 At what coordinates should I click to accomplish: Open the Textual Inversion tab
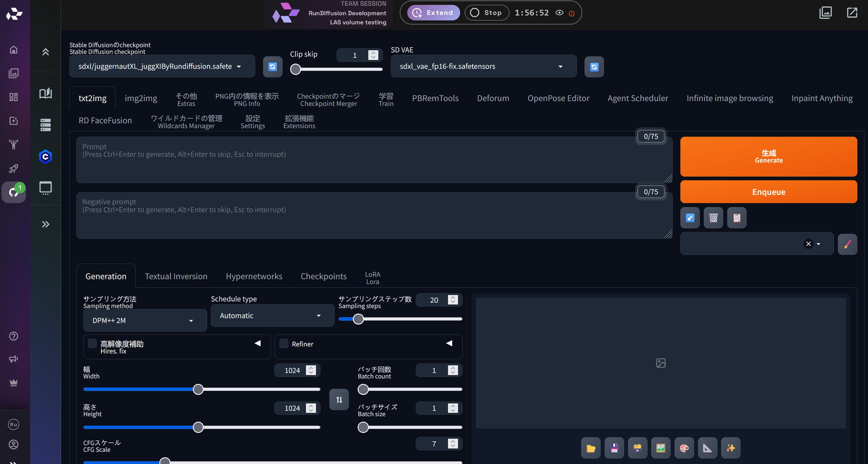click(176, 276)
